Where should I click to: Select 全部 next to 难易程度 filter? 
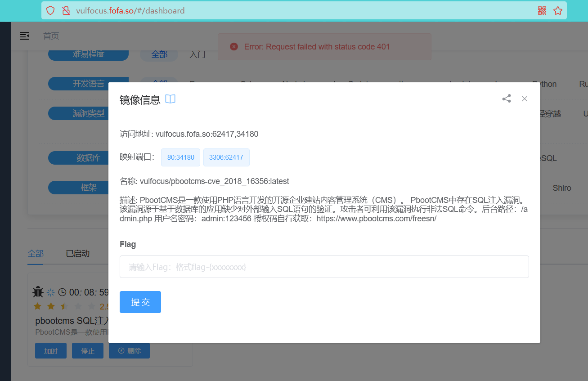coord(158,54)
